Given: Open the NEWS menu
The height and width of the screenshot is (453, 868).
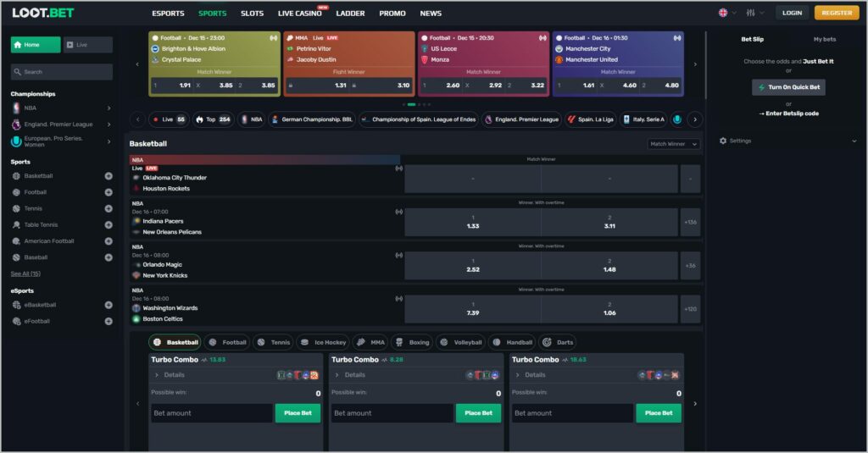Looking at the screenshot, I should coord(431,14).
